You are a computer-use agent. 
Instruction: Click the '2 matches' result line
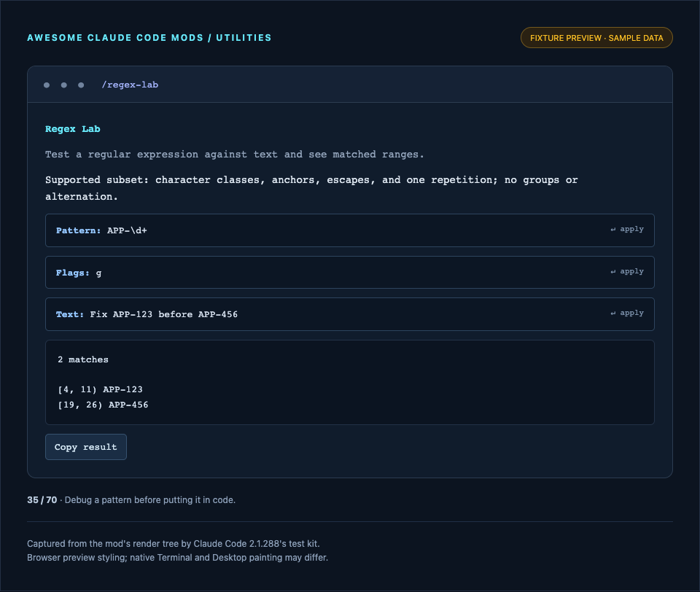(83, 359)
